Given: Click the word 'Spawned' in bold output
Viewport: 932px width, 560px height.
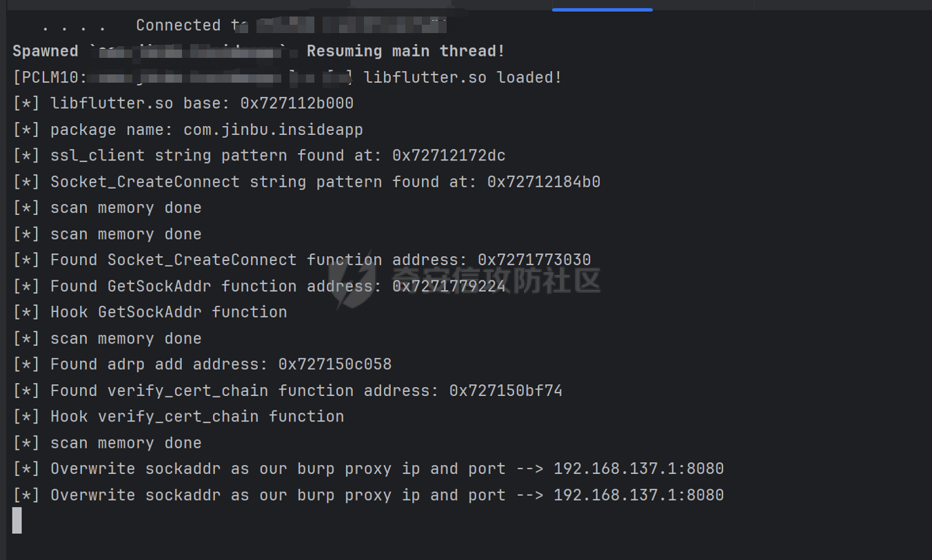Looking at the screenshot, I should [x=45, y=51].
